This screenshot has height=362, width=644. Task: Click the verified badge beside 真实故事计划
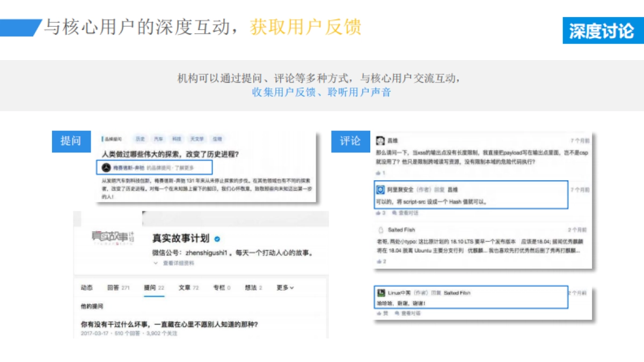(x=217, y=239)
